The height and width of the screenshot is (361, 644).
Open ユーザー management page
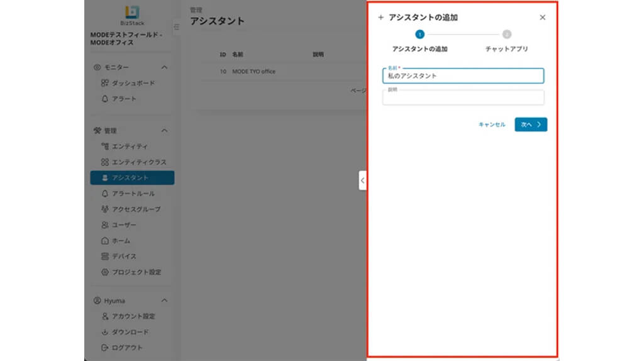[x=124, y=225]
